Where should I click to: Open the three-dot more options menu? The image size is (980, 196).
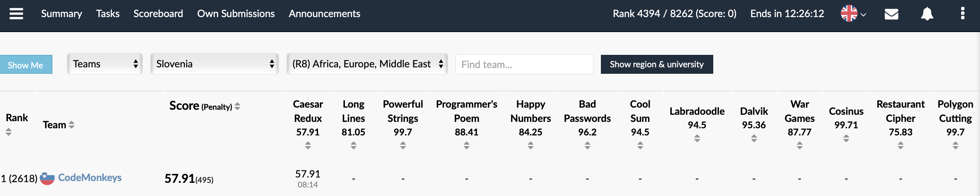tap(963, 13)
